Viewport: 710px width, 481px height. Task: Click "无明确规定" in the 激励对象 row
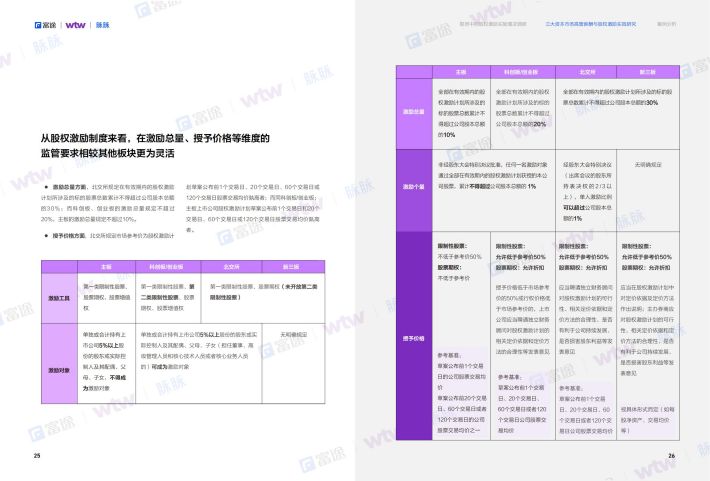point(293,335)
